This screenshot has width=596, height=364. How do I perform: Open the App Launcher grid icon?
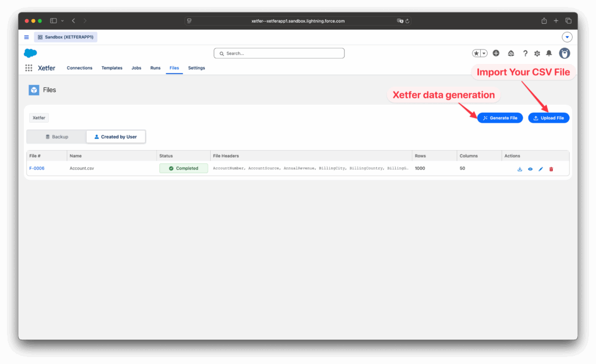pos(29,68)
